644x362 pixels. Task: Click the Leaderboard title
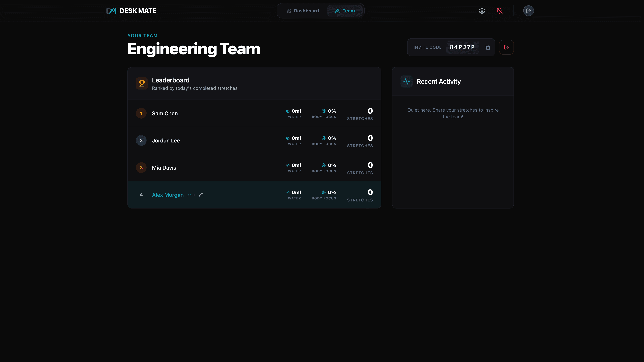[171, 80]
